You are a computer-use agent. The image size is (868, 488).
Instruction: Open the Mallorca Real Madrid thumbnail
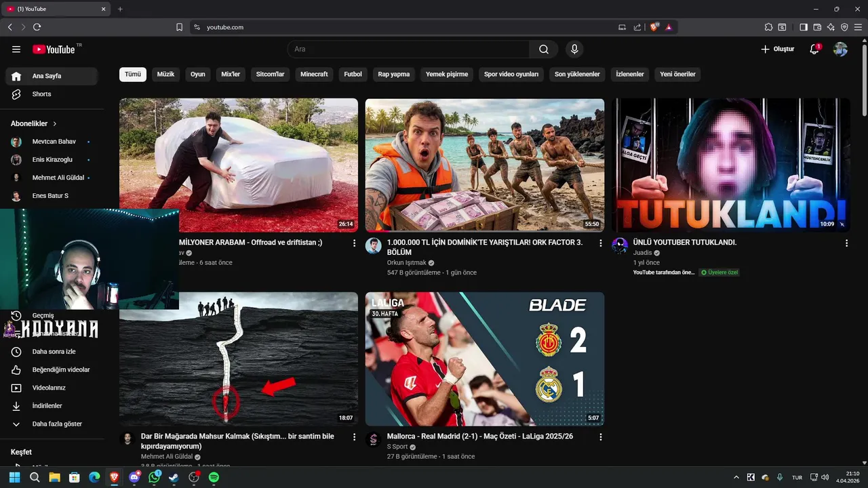(x=485, y=359)
